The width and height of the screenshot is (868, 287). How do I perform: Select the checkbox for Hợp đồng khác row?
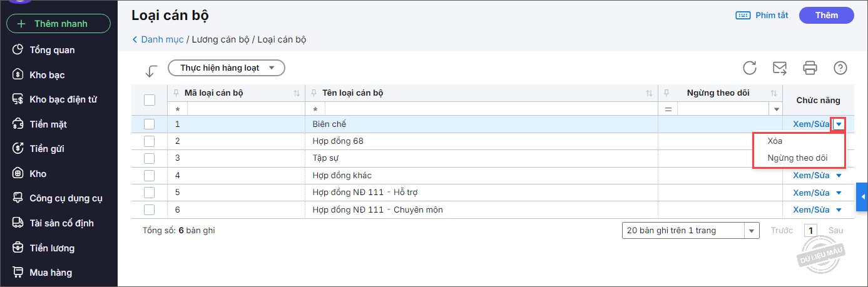click(x=150, y=176)
